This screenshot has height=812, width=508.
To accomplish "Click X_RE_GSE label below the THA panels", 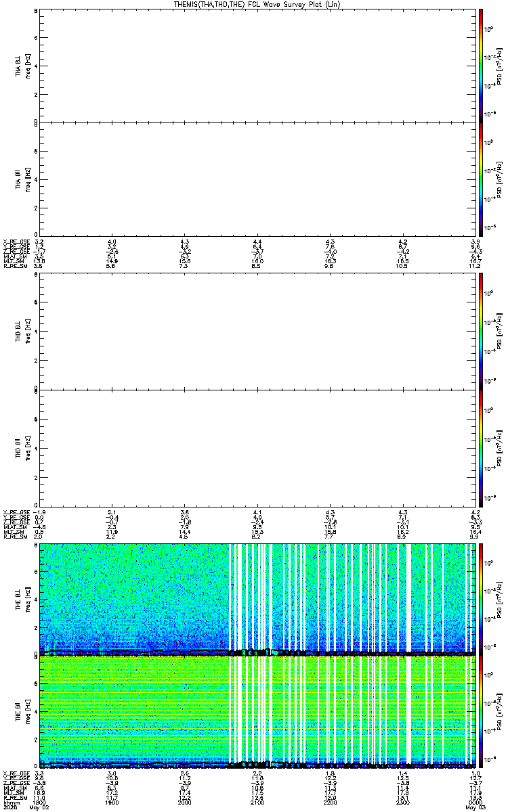I will point(16,242).
